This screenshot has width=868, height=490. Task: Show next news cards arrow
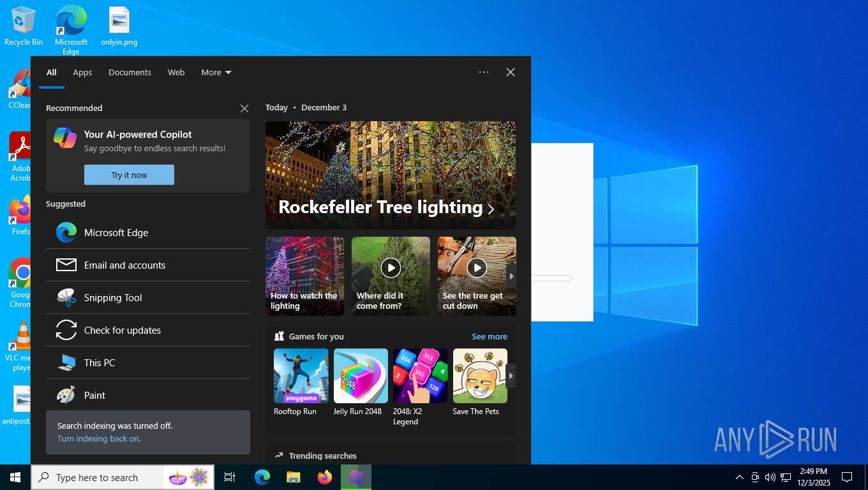(511, 276)
